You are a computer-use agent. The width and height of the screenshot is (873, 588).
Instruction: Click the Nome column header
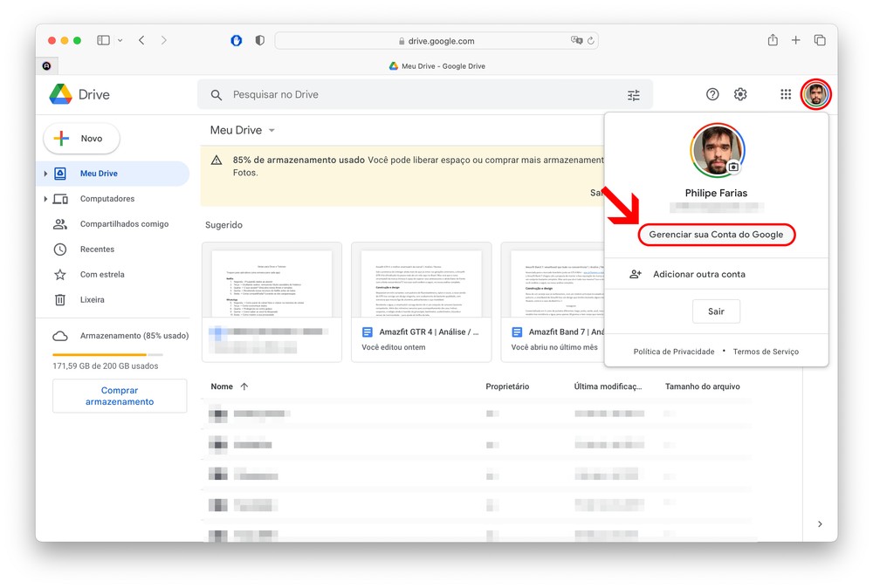point(222,386)
